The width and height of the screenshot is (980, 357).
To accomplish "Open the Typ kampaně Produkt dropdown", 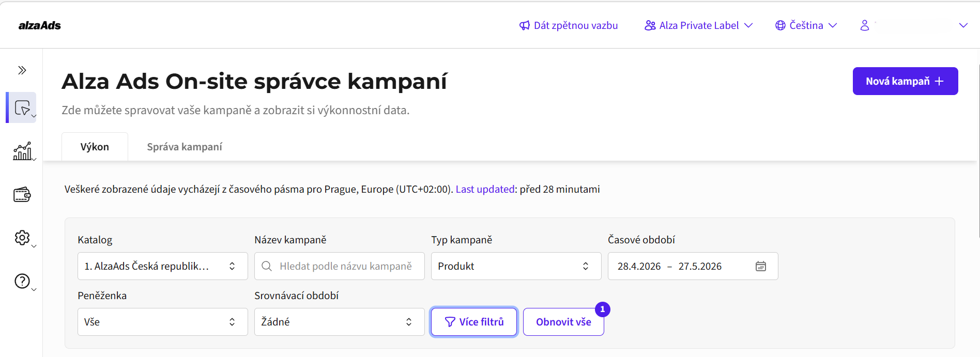I will (x=516, y=266).
